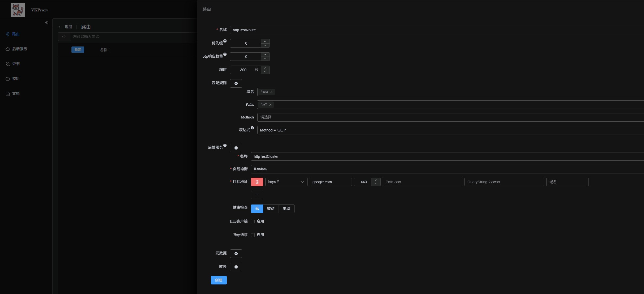Increase the 优先级 value
Image resolution: width=644 pixels, height=294 pixels.
tap(265, 41)
